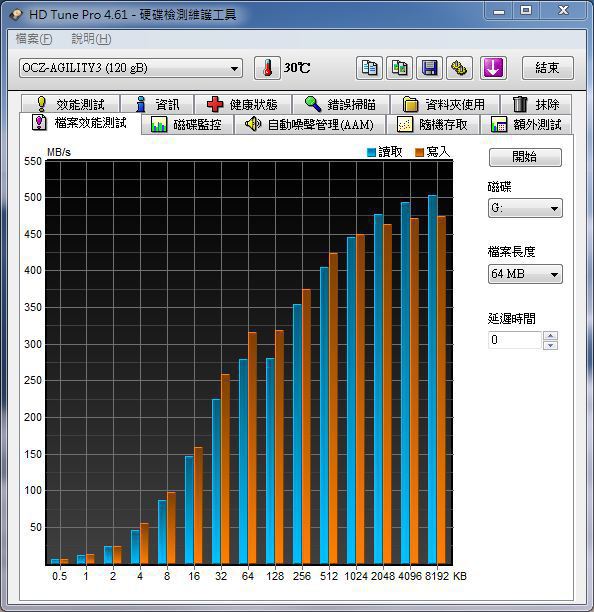Screen dimensions: 594x612
Task: Copy text results to clipboard icon
Action: [369, 68]
